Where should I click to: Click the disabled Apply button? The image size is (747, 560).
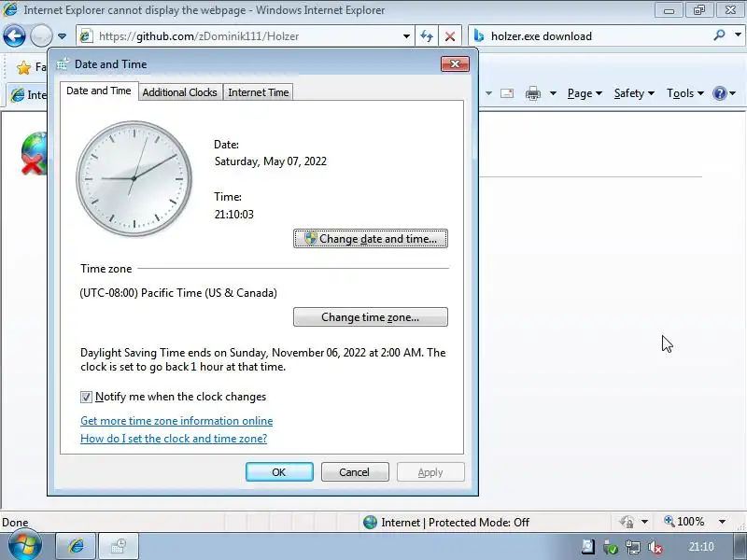point(430,472)
